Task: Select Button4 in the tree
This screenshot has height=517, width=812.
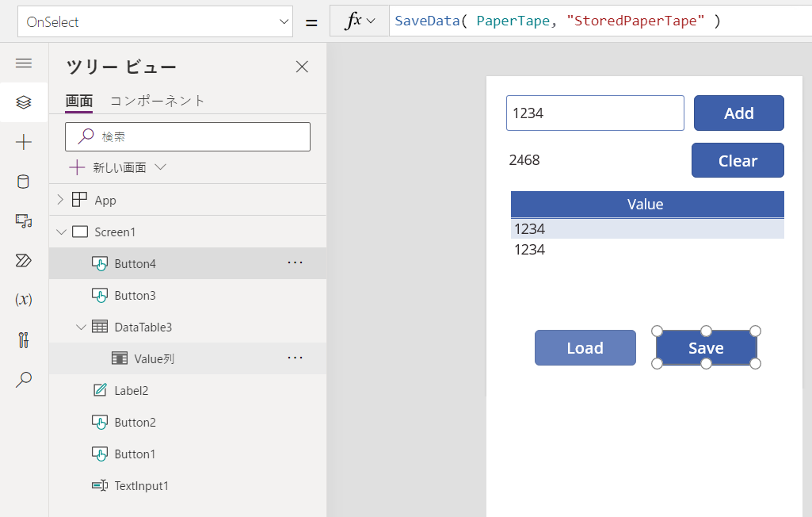Action: [135, 263]
